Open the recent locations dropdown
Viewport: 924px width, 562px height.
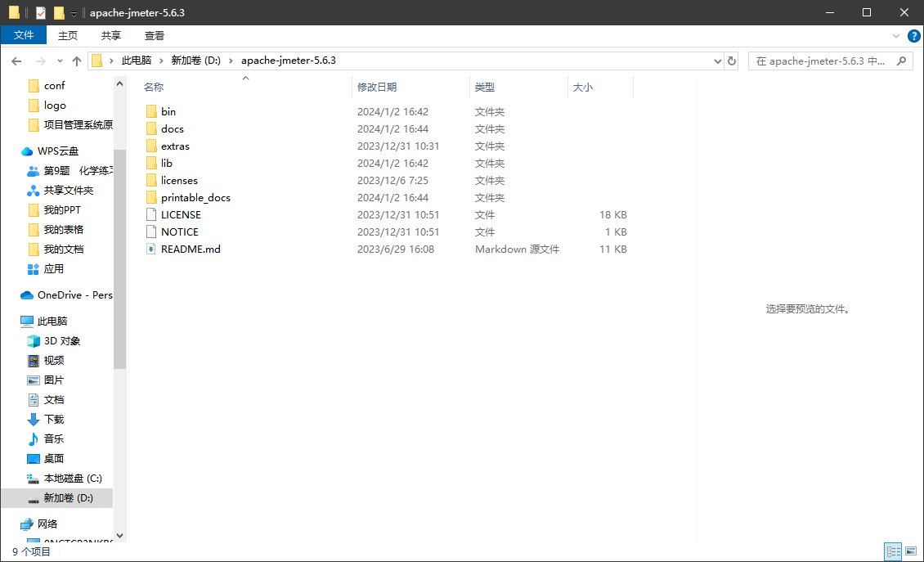click(x=60, y=61)
